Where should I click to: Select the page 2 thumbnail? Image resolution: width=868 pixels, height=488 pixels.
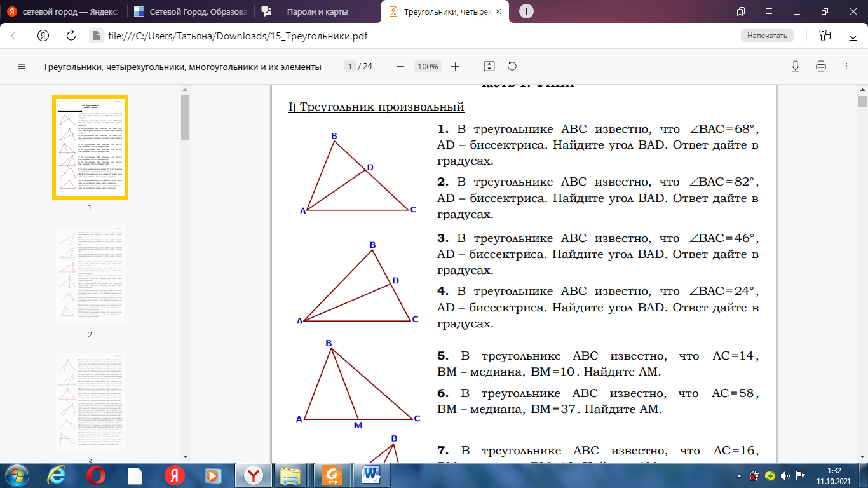[90, 275]
